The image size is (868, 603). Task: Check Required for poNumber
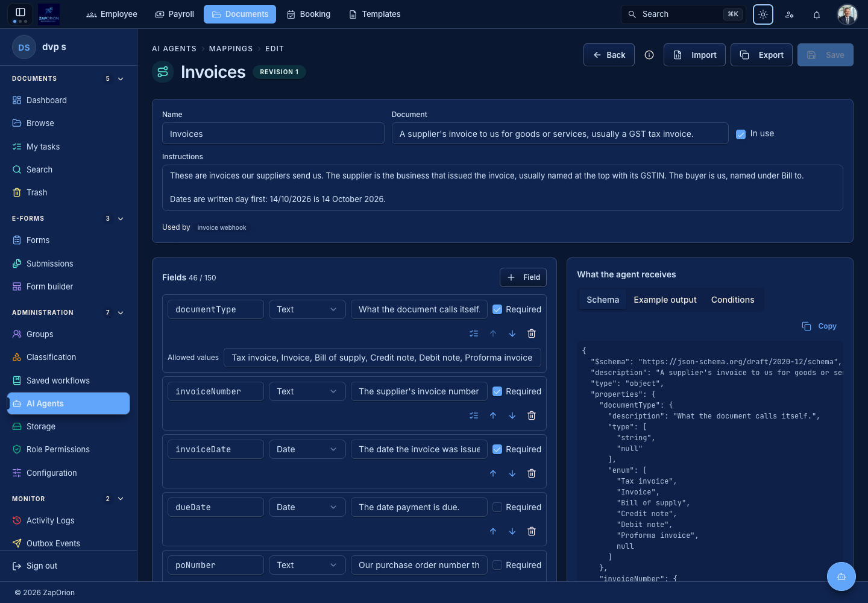point(497,565)
